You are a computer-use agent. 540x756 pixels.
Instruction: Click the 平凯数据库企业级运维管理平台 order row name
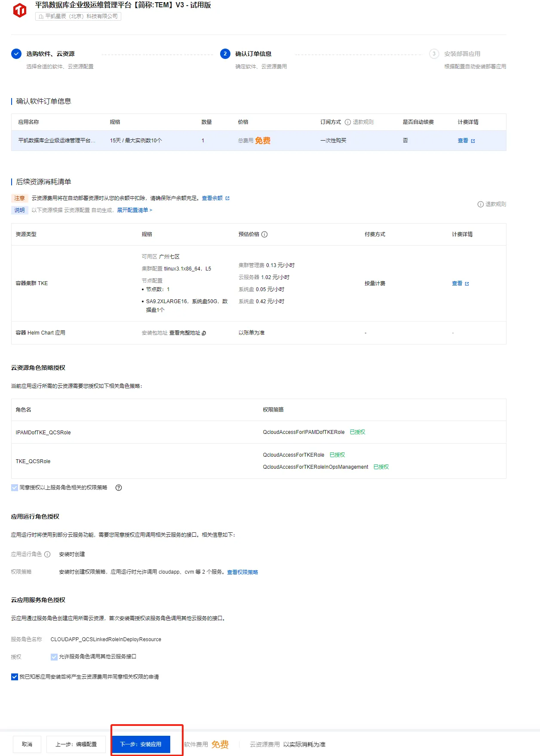click(57, 141)
